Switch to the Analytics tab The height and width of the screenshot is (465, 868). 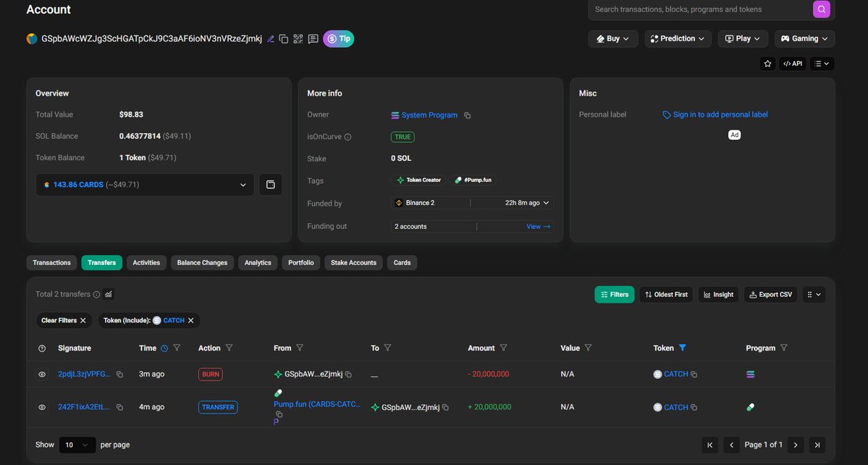(258, 262)
